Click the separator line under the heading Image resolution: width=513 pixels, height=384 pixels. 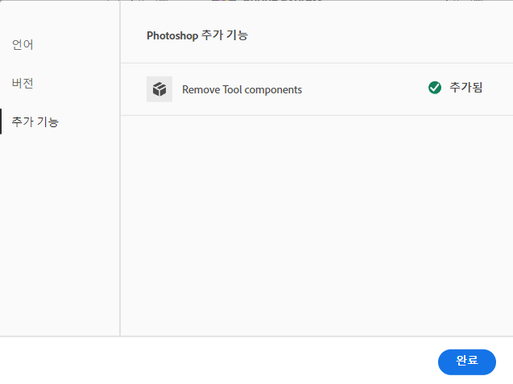[317, 63]
